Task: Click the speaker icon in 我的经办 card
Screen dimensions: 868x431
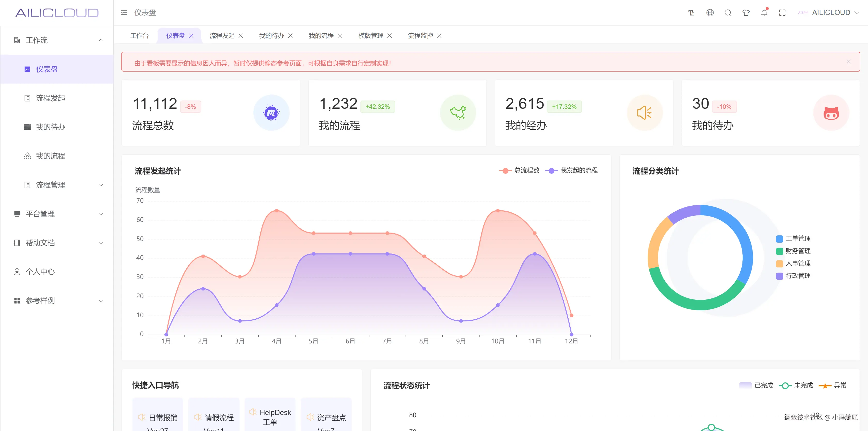Action: pos(644,113)
